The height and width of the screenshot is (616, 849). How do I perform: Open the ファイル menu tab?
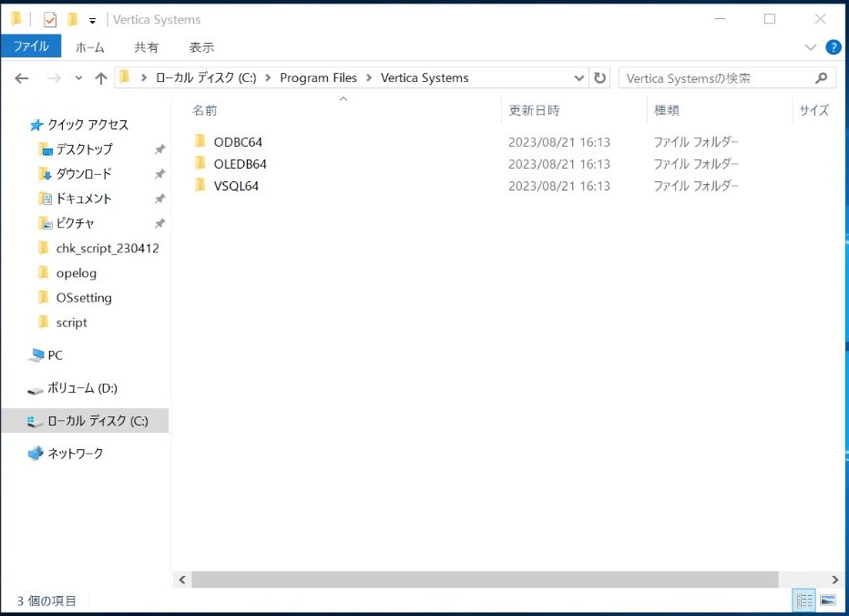click(31, 46)
